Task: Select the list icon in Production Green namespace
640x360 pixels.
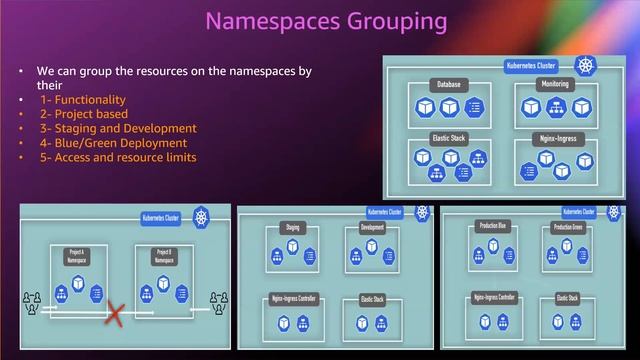Action: [582, 256]
